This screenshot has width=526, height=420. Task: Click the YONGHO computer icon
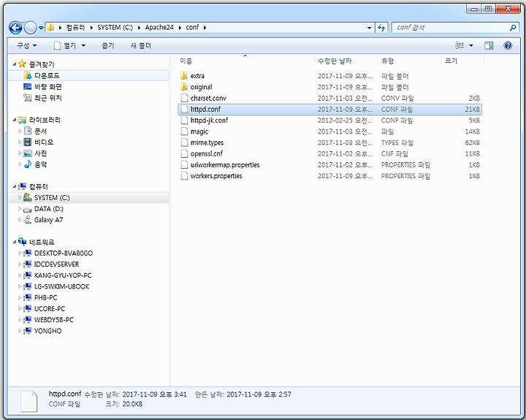pyautogui.click(x=28, y=331)
